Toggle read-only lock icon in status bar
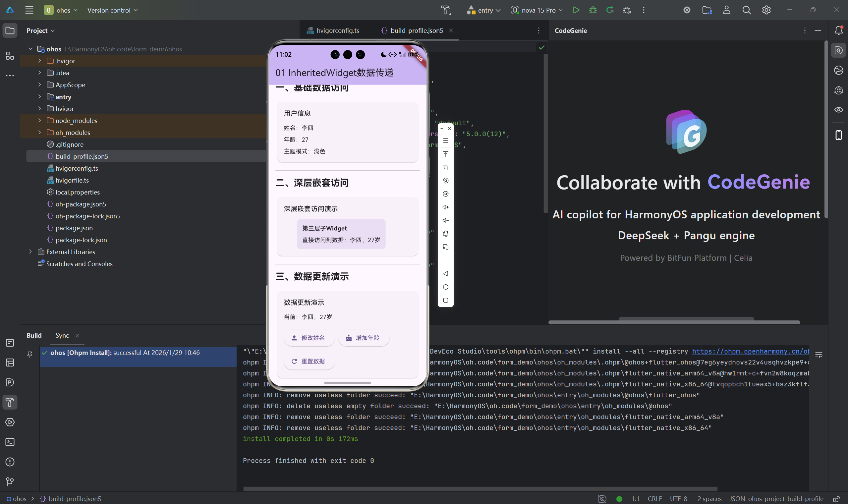Image resolution: width=848 pixels, height=504 pixels. click(836, 499)
